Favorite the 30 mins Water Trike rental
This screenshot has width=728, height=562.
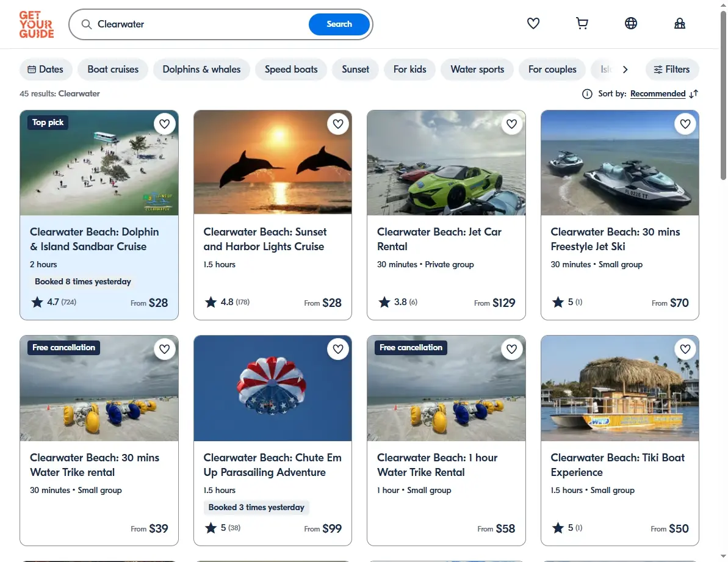(164, 349)
